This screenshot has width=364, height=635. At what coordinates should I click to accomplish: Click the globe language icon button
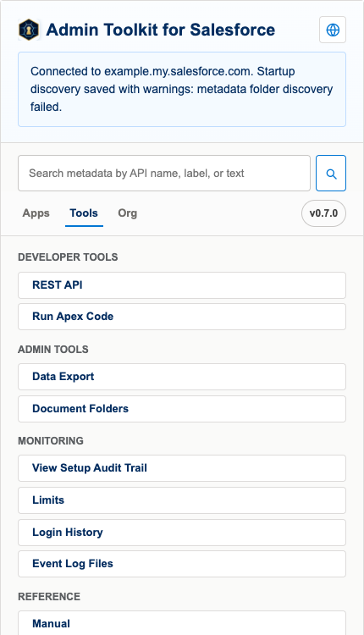tap(333, 30)
